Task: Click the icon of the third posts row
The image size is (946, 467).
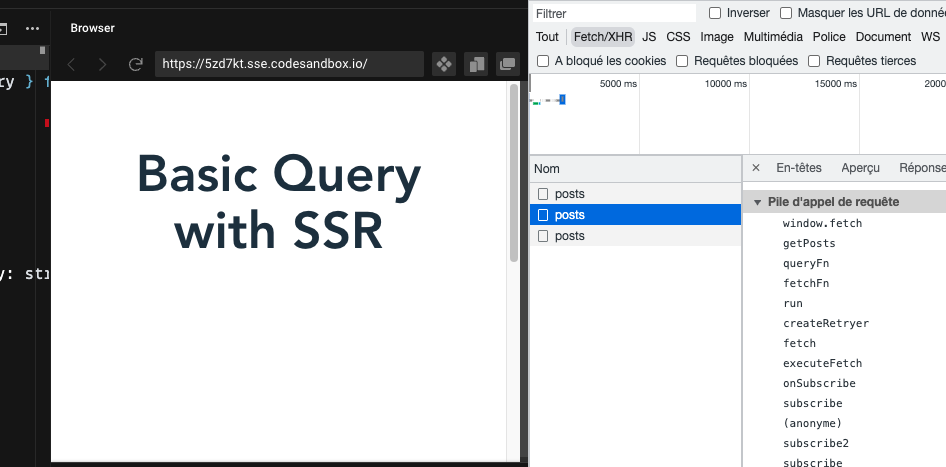Action: pyautogui.click(x=543, y=236)
